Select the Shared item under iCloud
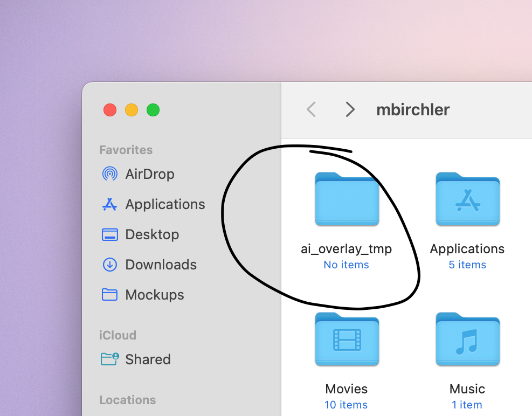 tap(148, 359)
